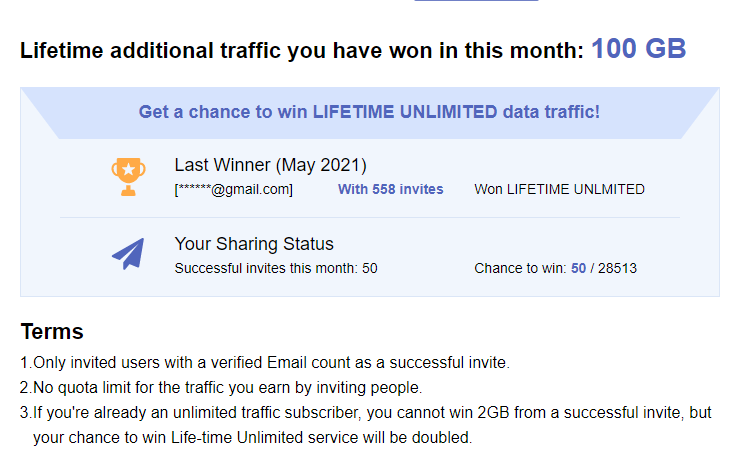Click the 'Won LIFETIME UNLMITED' label
740x467 pixels.
coord(559,189)
